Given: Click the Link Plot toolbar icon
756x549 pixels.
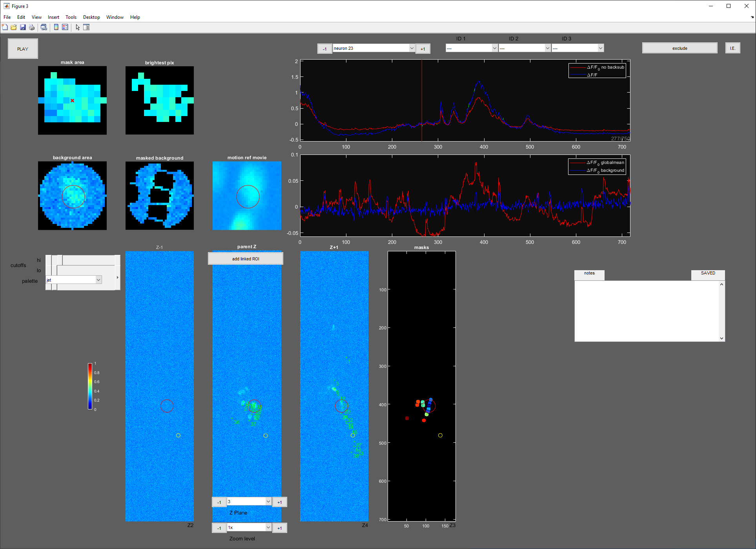Looking at the screenshot, I should (44, 27).
